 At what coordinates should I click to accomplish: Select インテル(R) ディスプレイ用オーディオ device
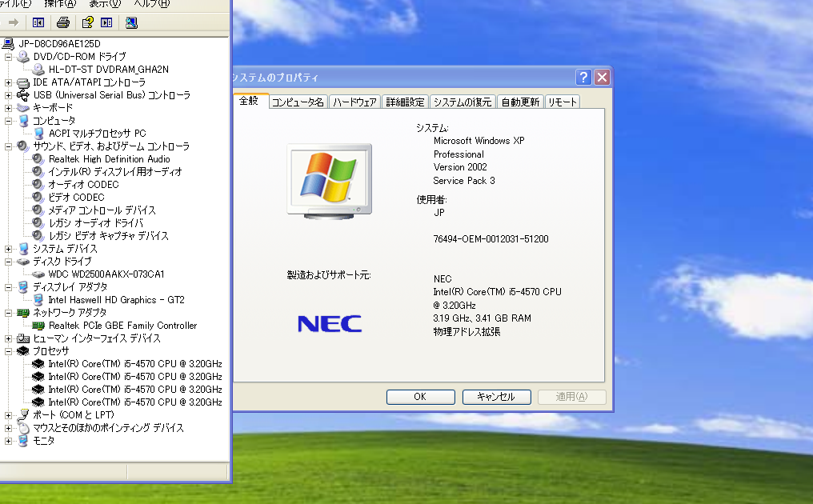115,172
